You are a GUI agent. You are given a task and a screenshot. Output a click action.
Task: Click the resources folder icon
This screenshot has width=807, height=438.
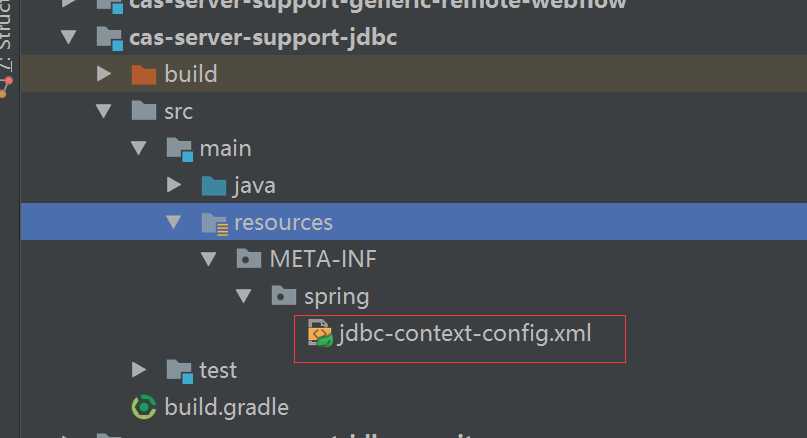pyautogui.click(x=215, y=224)
